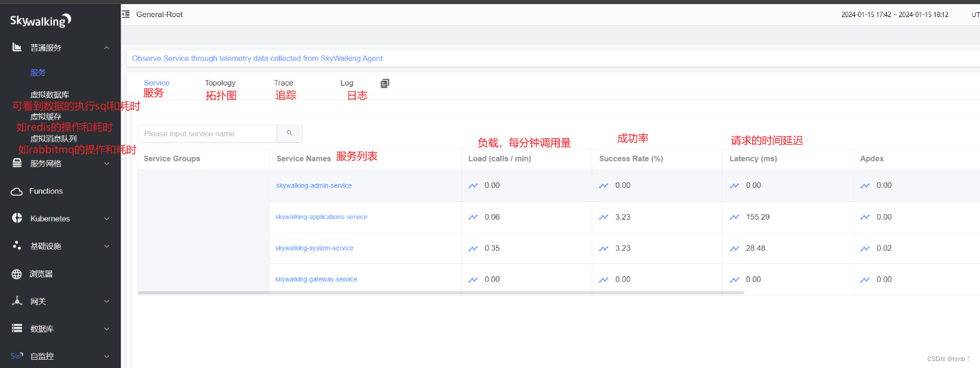The width and height of the screenshot is (980, 368).
Task: Click the horizontal table scrollbar
Action: pyautogui.click(x=441, y=293)
